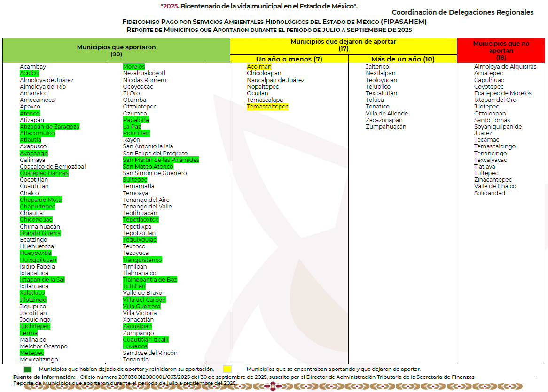This screenshot has width=548, height=392.
Task: Click the 'Un año o menos (7)' column header
Action: click(x=289, y=59)
